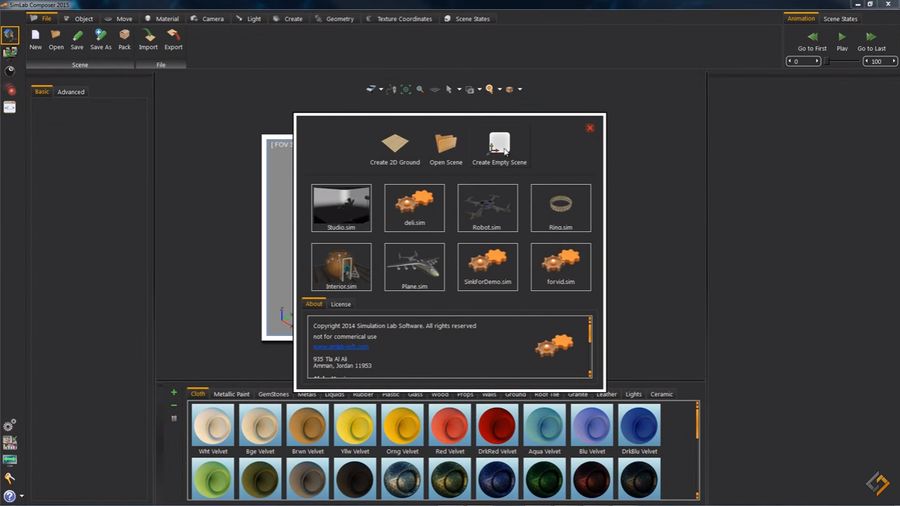Click the fit-all icon above the viewport
Screen dimensions: 900x506
[406, 89]
